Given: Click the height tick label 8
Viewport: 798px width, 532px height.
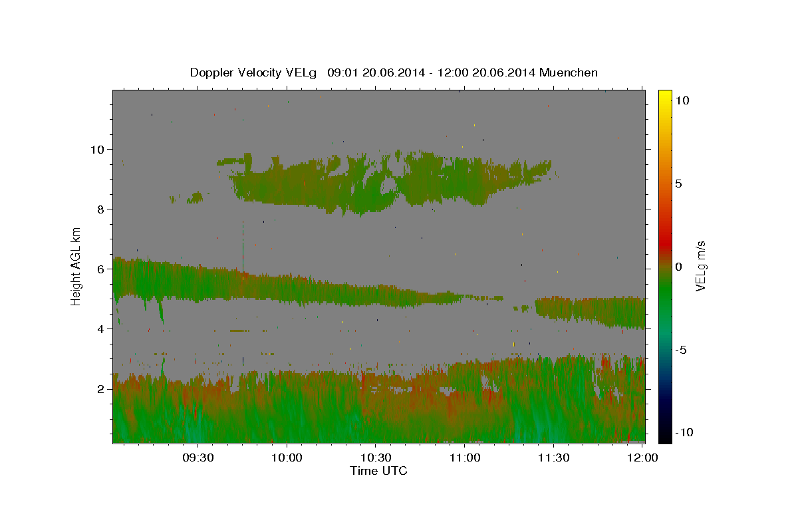Looking at the screenshot, I should click(x=100, y=209).
